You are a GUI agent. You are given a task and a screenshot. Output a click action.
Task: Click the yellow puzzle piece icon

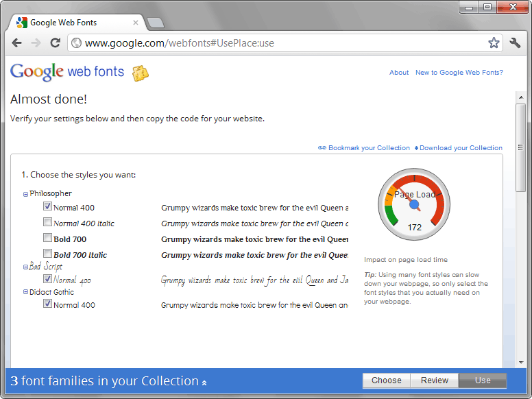pyautogui.click(x=141, y=73)
